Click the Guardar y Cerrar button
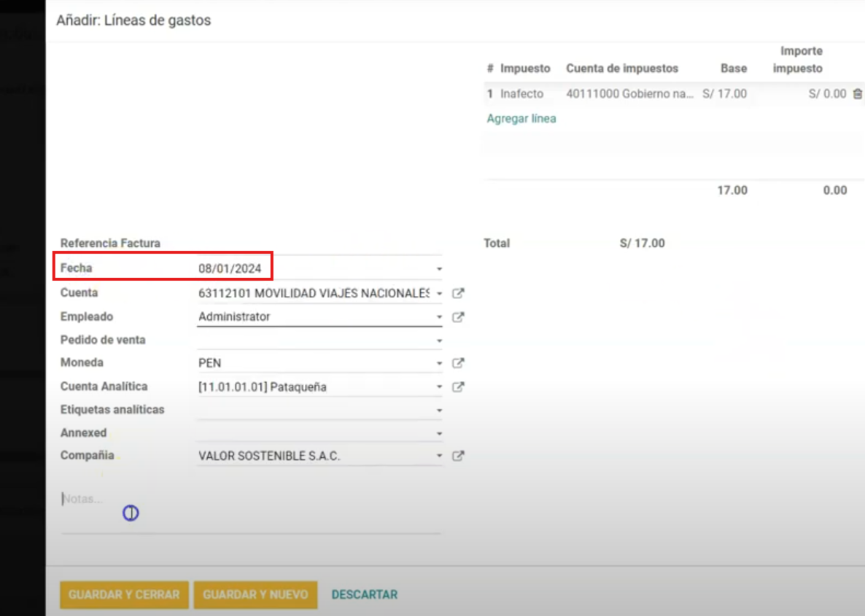Image resolution: width=865 pixels, height=616 pixels. pos(124,595)
